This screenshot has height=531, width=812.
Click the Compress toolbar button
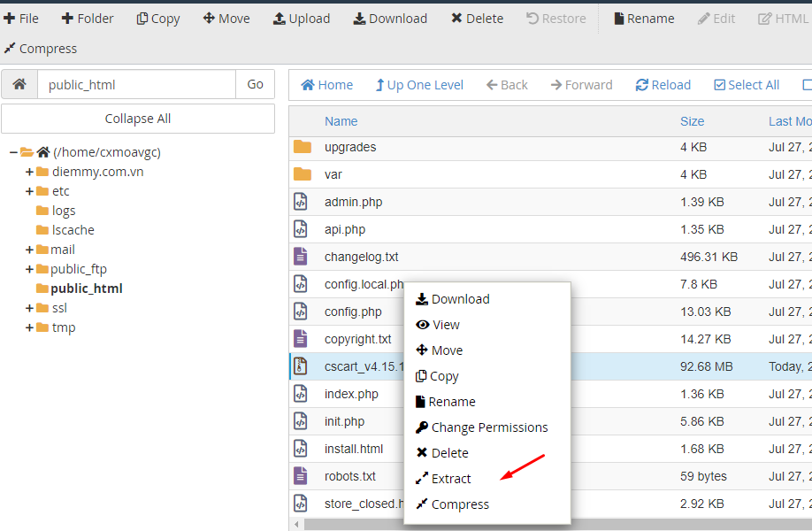tap(41, 49)
